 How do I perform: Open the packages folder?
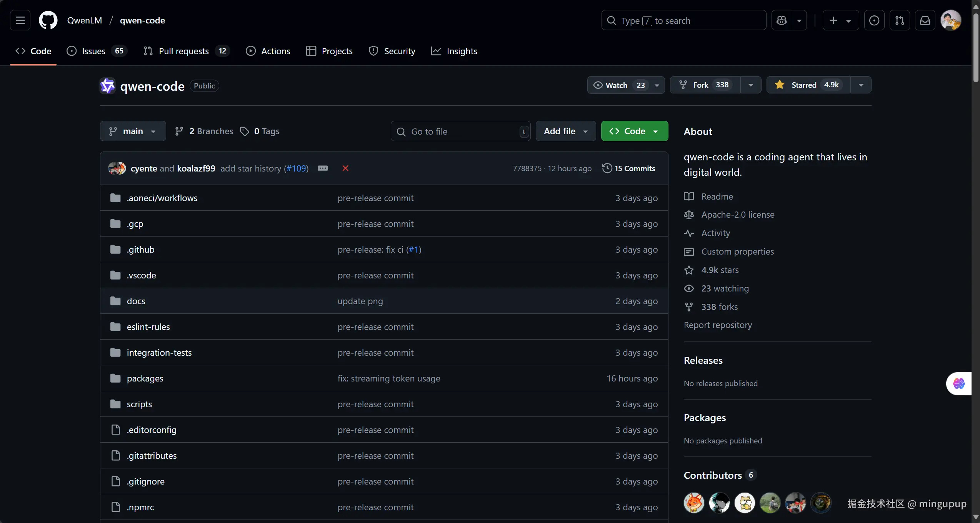click(145, 378)
